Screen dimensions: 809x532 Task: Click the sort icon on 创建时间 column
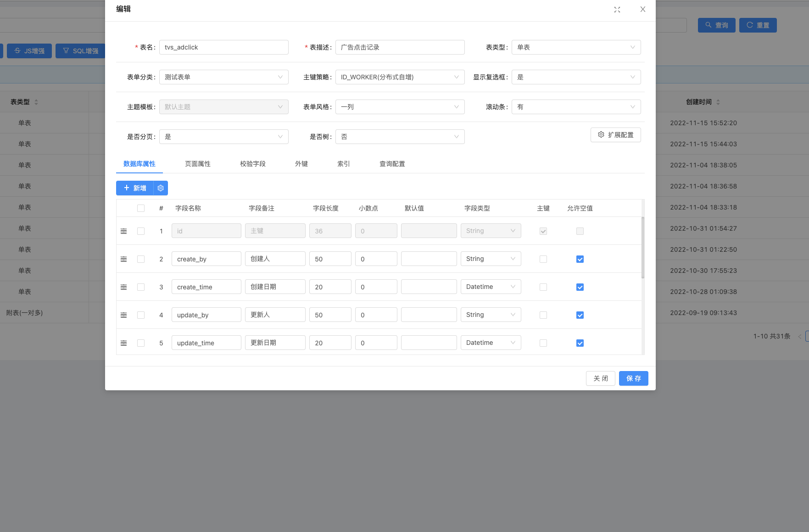[x=718, y=102]
